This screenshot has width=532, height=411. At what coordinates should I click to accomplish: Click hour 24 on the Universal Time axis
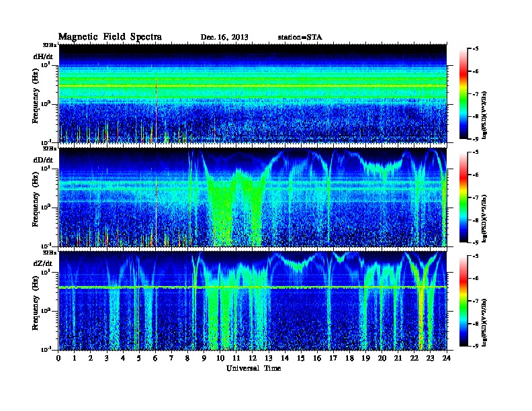[x=447, y=358]
